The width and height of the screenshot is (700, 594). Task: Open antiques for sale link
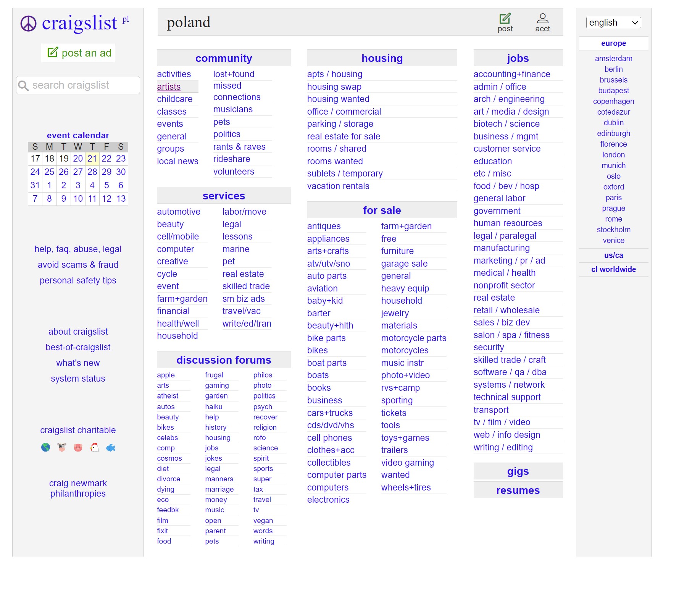[324, 226]
